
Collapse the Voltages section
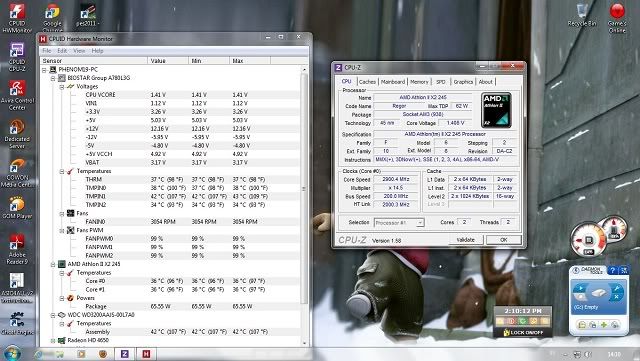(62, 87)
